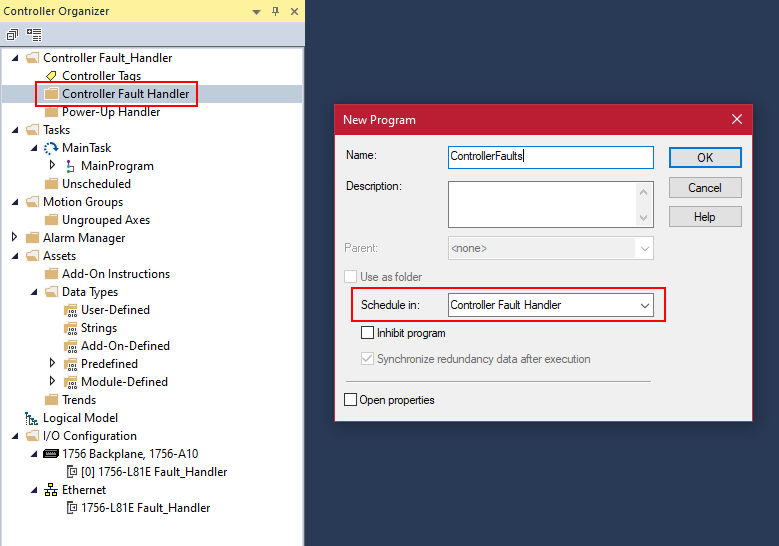
Task: Select Power-Up Handler text in tree
Action: click(x=111, y=112)
